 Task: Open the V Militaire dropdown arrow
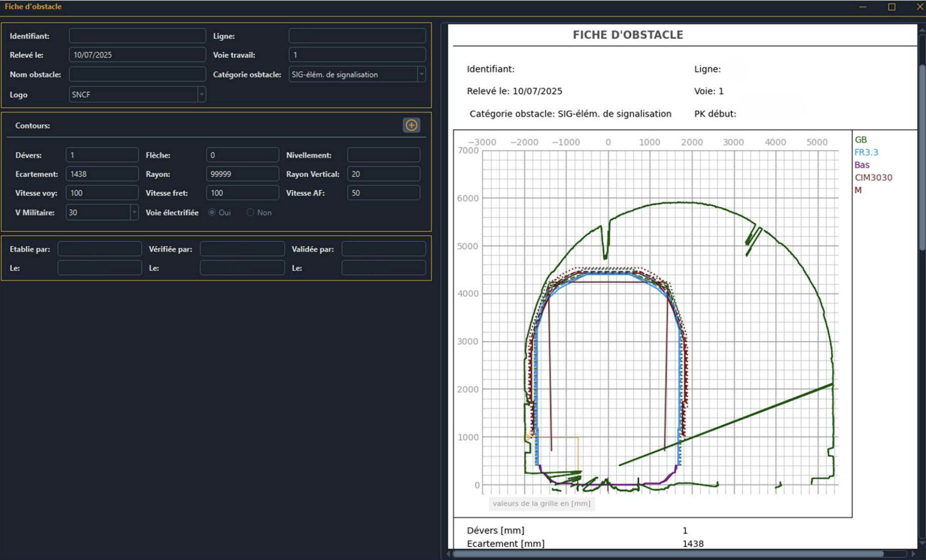click(x=134, y=212)
